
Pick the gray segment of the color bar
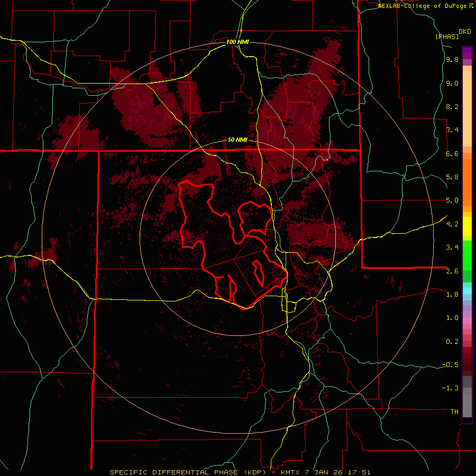(467, 398)
